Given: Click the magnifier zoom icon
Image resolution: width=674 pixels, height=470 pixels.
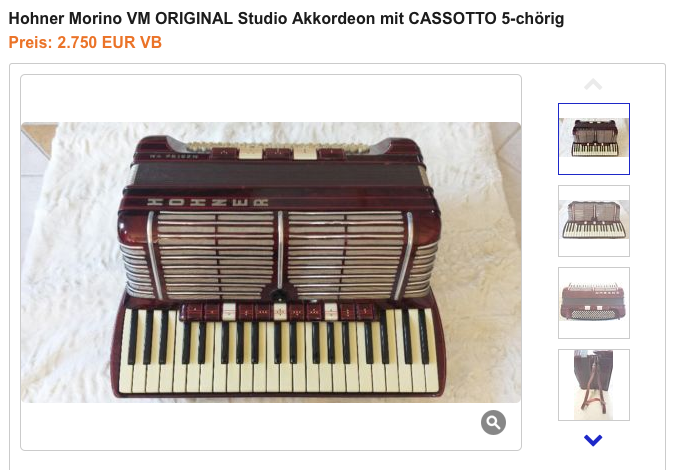Looking at the screenshot, I should (x=493, y=422).
